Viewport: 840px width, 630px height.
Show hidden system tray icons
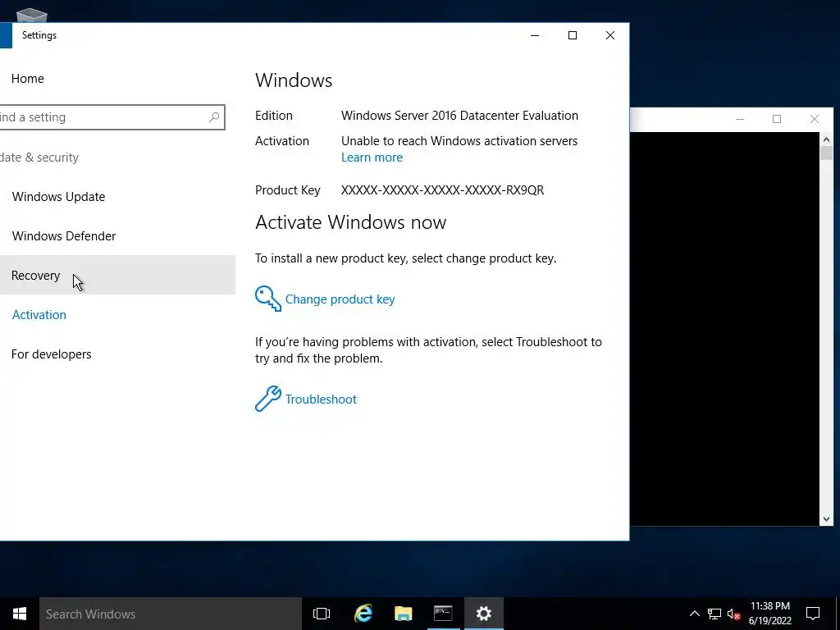pos(694,614)
